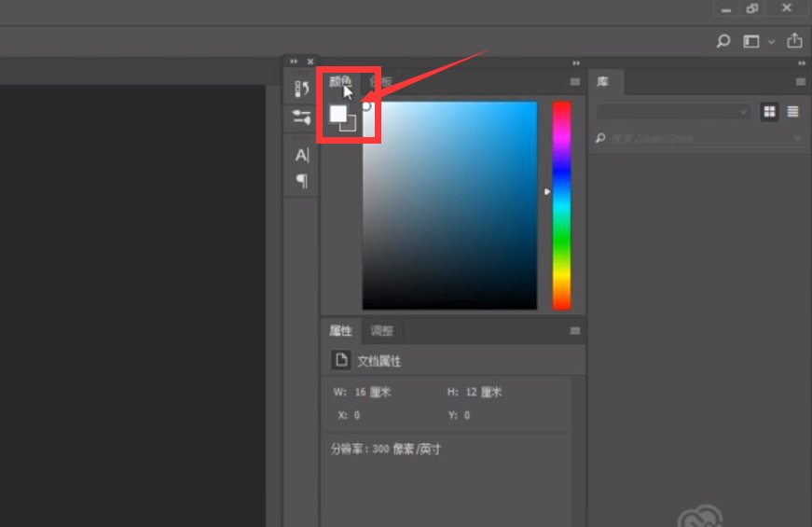Screen dimensions: 812x527
Task: Click the Adobe Stock search field
Action: pyautogui.click(x=695, y=139)
